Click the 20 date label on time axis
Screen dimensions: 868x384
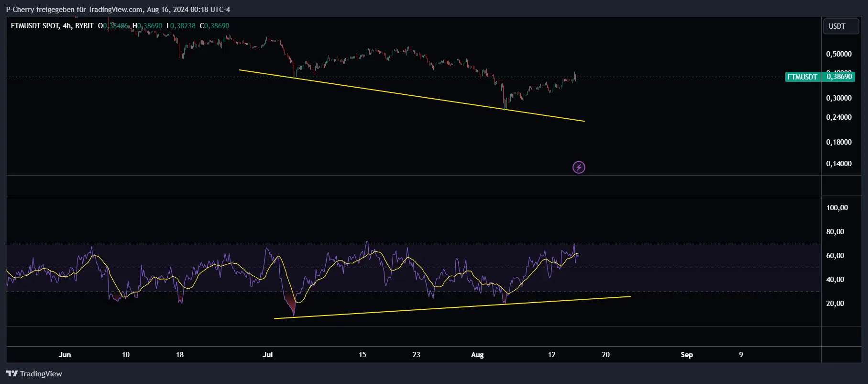click(606, 355)
